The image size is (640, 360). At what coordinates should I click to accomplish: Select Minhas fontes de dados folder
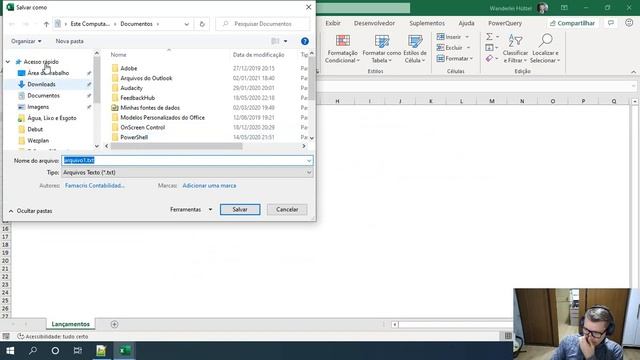pos(150,108)
